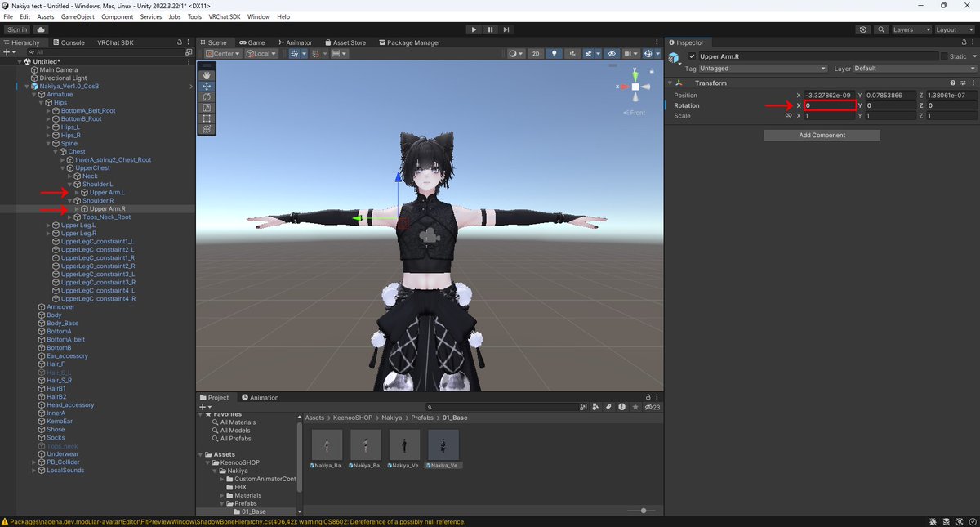Screen dimensions: 980x527
Task: Toggle Scene lighting bulb
Action: [555, 53]
